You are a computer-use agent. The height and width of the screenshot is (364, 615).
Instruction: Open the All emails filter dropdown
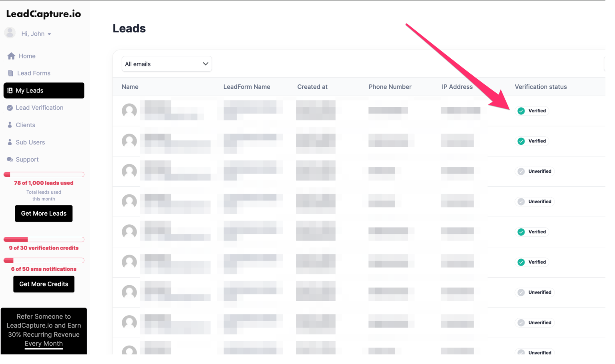(x=167, y=64)
